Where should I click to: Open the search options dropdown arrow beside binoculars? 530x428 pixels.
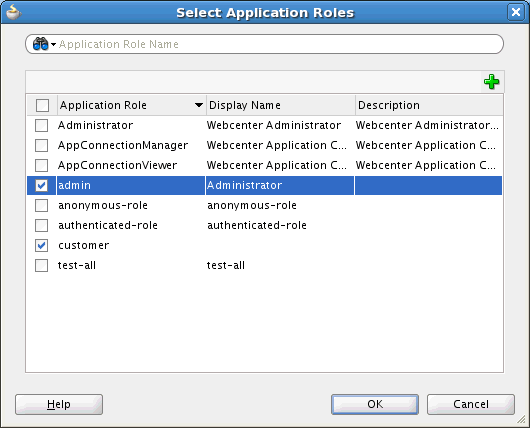(53, 44)
